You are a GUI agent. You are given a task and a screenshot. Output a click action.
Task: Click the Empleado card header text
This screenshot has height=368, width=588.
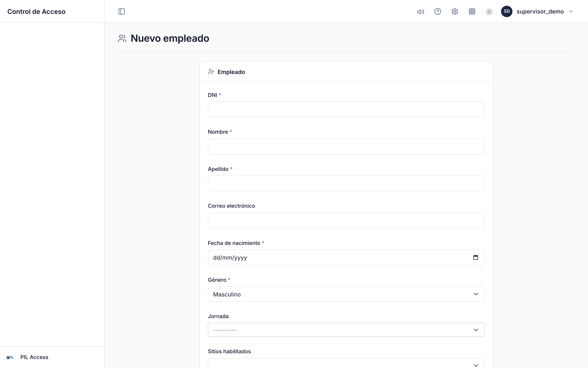click(231, 72)
